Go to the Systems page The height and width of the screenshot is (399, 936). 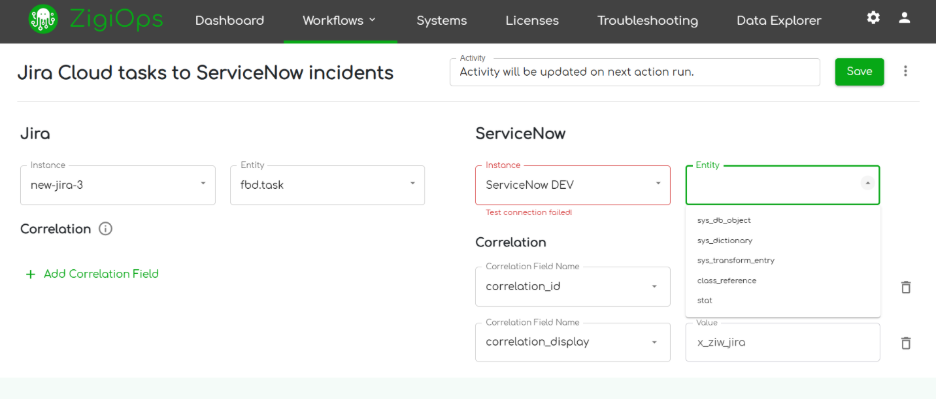pos(442,20)
